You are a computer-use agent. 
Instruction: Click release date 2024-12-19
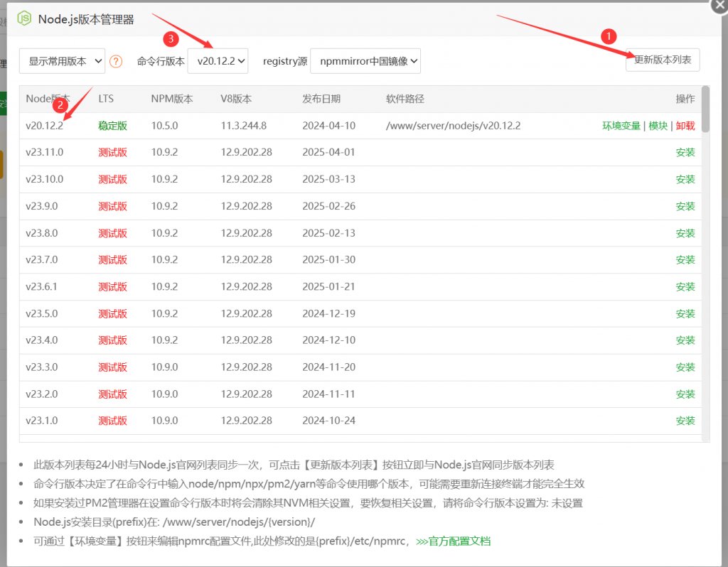[328, 313]
